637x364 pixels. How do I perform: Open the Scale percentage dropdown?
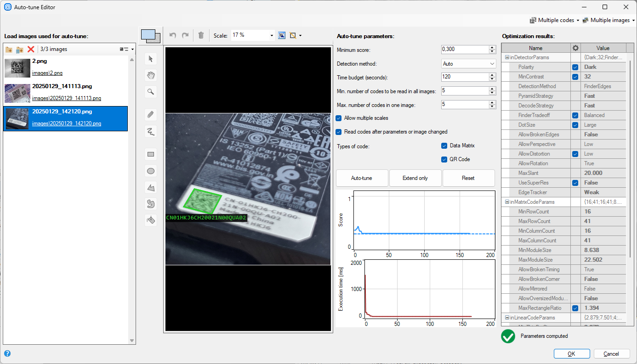(x=272, y=35)
